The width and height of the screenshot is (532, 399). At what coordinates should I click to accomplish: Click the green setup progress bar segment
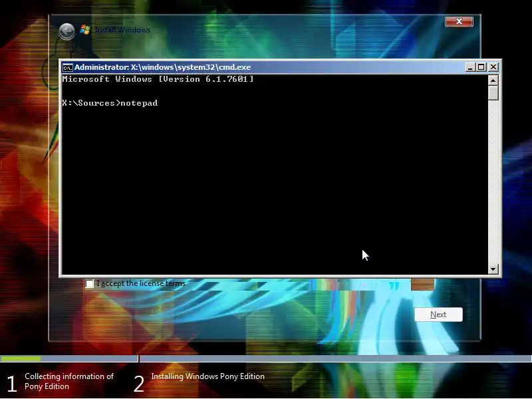point(21,358)
